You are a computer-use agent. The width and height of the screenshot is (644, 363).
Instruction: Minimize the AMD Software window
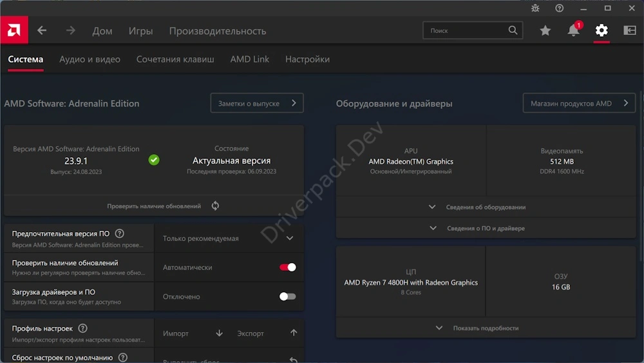click(x=583, y=8)
